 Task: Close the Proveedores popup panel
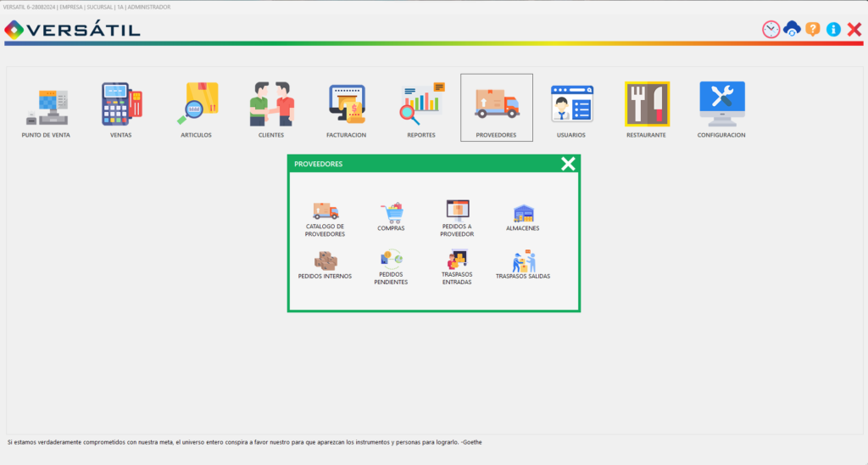pyautogui.click(x=568, y=164)
